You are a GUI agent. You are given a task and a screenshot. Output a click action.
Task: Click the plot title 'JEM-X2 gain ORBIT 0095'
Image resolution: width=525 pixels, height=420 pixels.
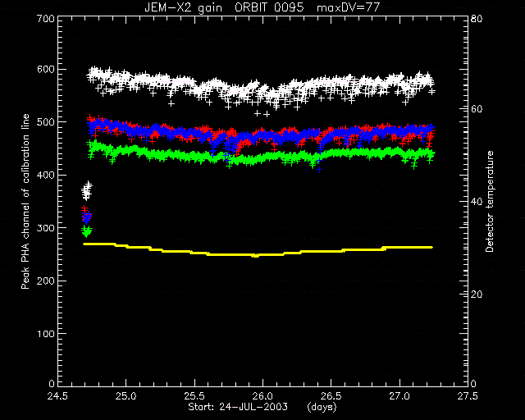coord(224,7)
